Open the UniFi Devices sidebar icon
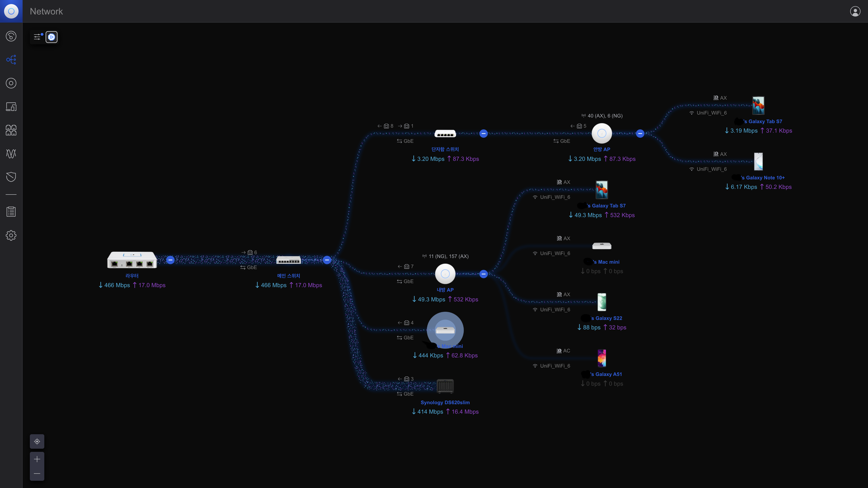Image resolution: width=868 pixels, height=488 pixels. pos(11,83)
